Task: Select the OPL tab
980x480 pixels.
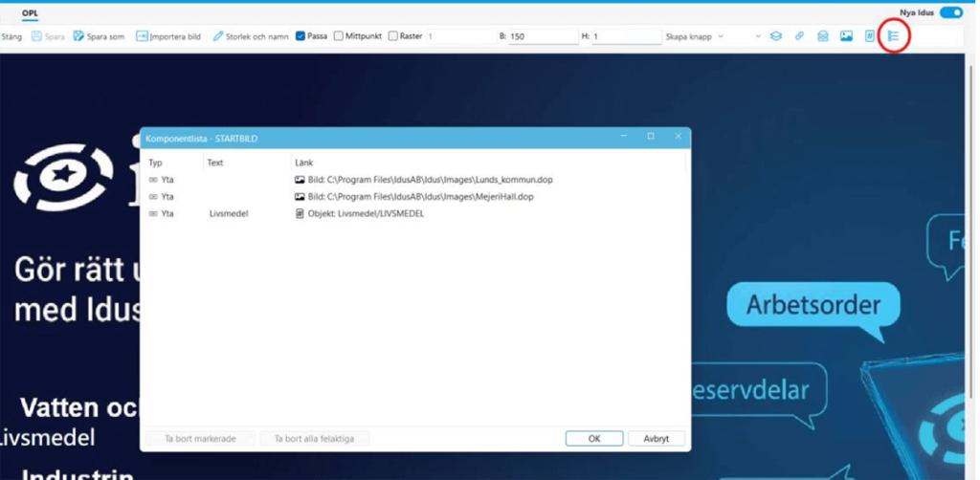Action: (30, 14)
